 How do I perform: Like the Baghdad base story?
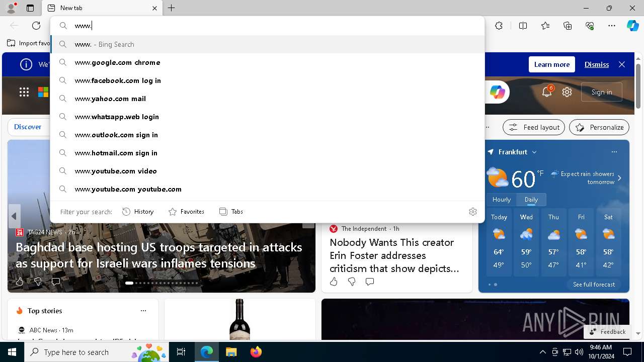(x=20, y=282)
